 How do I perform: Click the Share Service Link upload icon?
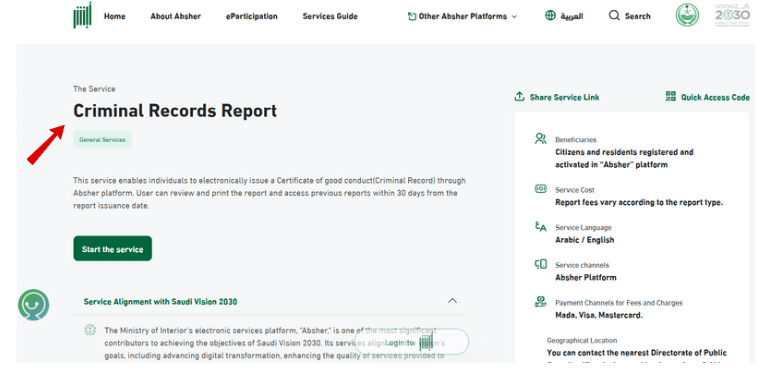(x=519, y=96)
